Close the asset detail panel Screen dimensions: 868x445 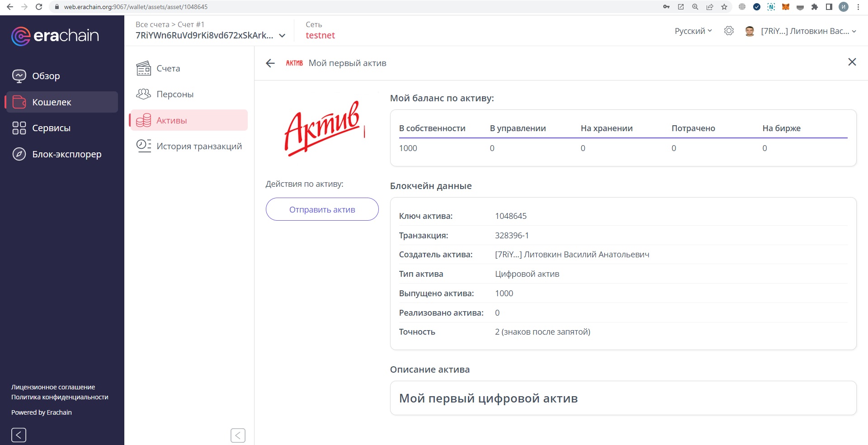pyautogui.click(x=852, y=62)
